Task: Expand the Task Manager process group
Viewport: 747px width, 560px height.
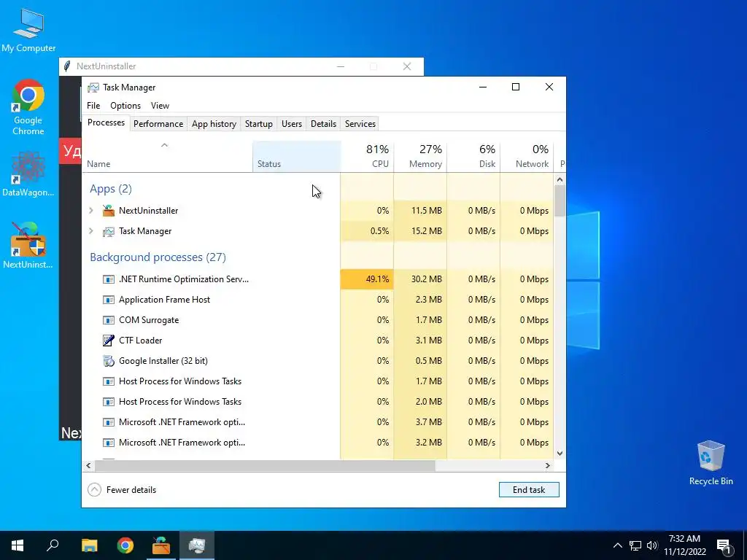Action: pos(91,231)
